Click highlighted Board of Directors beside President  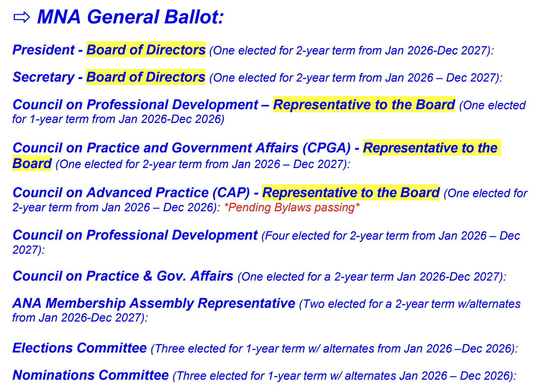pyautogui.click(x=146, y=50)
